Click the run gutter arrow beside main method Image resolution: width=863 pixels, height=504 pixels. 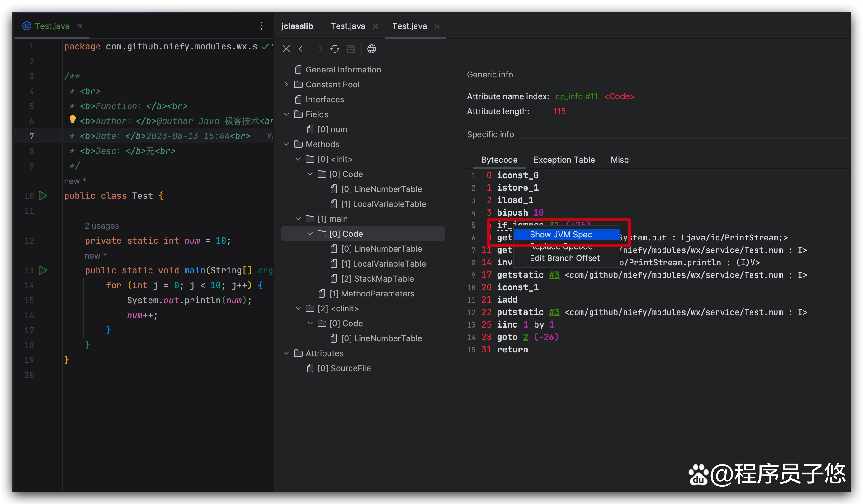click(43, 270)
